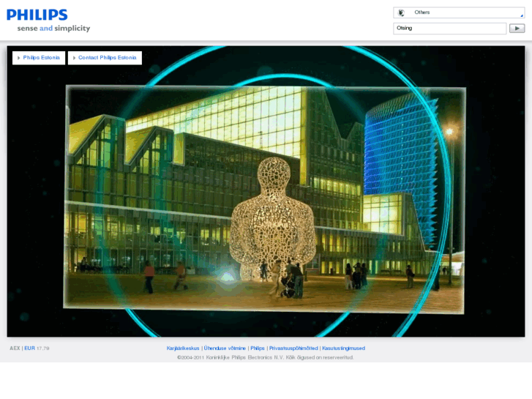Open the Karjäärikeskus footer link
Image resolution: width=532 pixels, height=399 pixels.
click(183, 348)
